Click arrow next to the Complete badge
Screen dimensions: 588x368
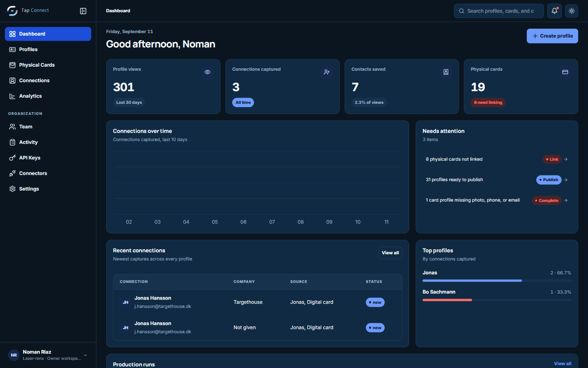[566, 200]
